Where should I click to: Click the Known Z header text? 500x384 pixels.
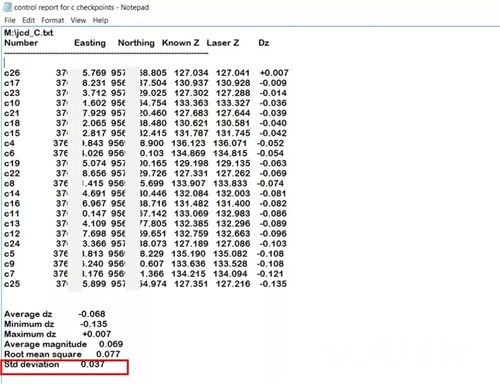[x=180, y=43]
